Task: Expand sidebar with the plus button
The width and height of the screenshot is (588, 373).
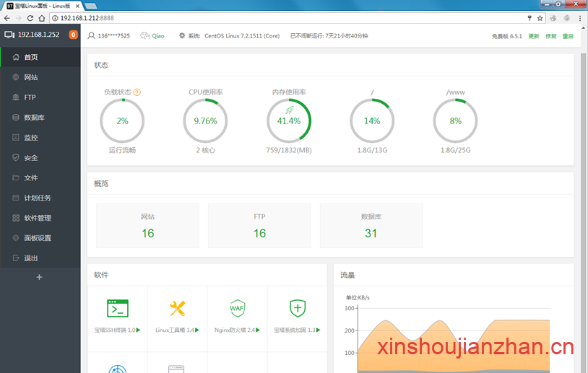Action: tap(40, 277)
